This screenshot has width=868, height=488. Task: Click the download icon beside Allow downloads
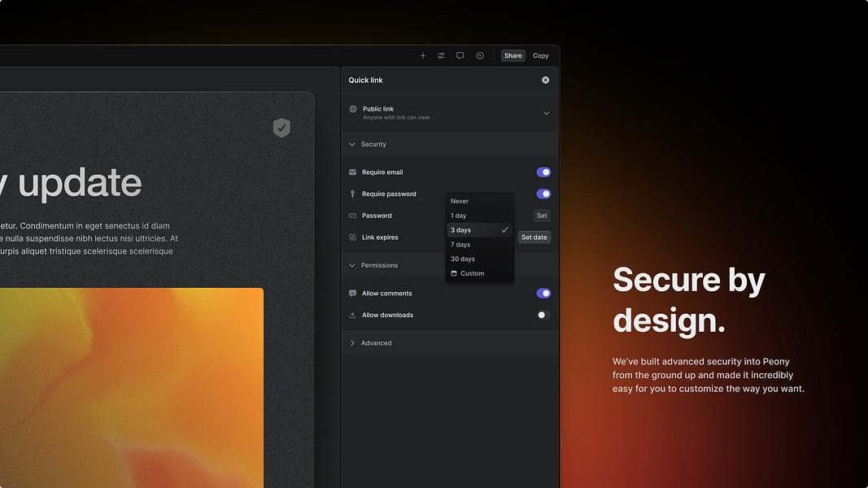352,315
